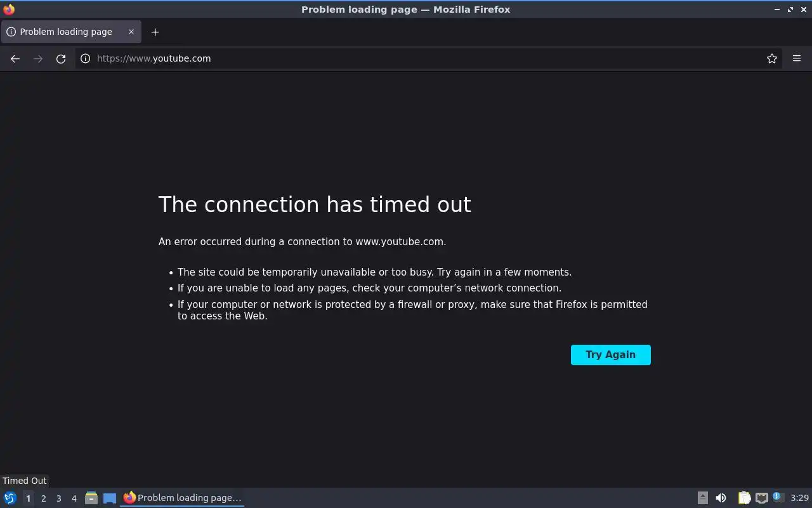This screenshot has width=812, height=508.
Task: Click the network status tray icon
Action: [762, 498]
